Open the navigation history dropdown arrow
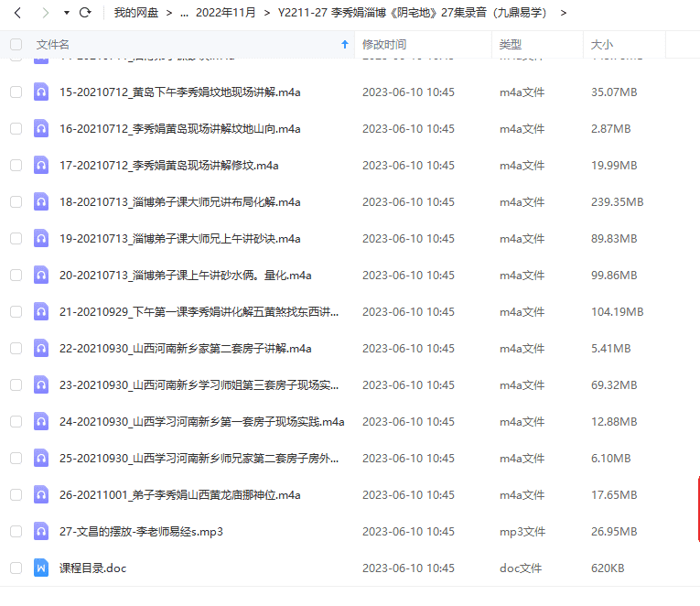Screen dimensions: 700x606 click(x=66, y=13)
